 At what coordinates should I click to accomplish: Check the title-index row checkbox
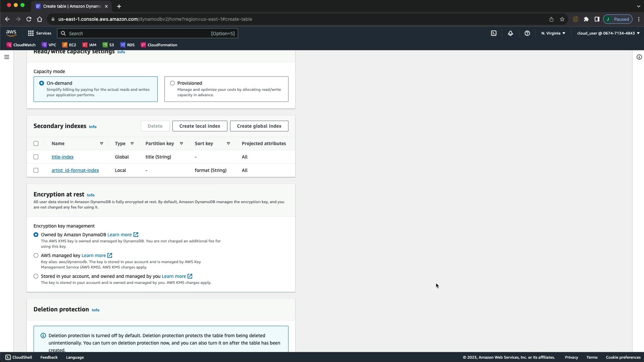tap(36, 157)
